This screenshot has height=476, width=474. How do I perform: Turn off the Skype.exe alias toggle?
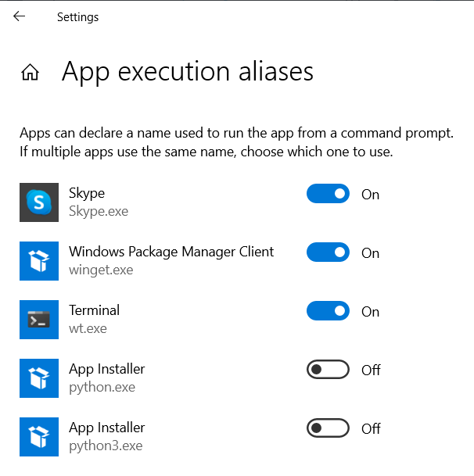(x=328, y=193)
